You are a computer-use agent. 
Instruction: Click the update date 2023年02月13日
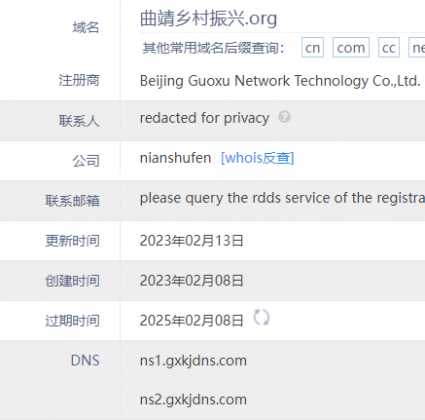pyautogui.click(x=192, y=241)
